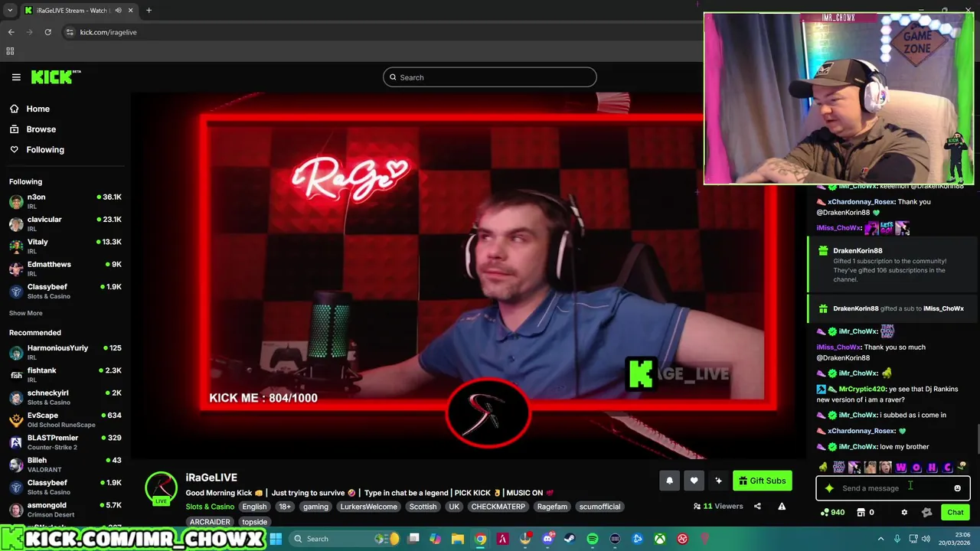Open BLASTPremier recommended channel
The height and width of the screenshot is (551, 980).
coord(65,442)
